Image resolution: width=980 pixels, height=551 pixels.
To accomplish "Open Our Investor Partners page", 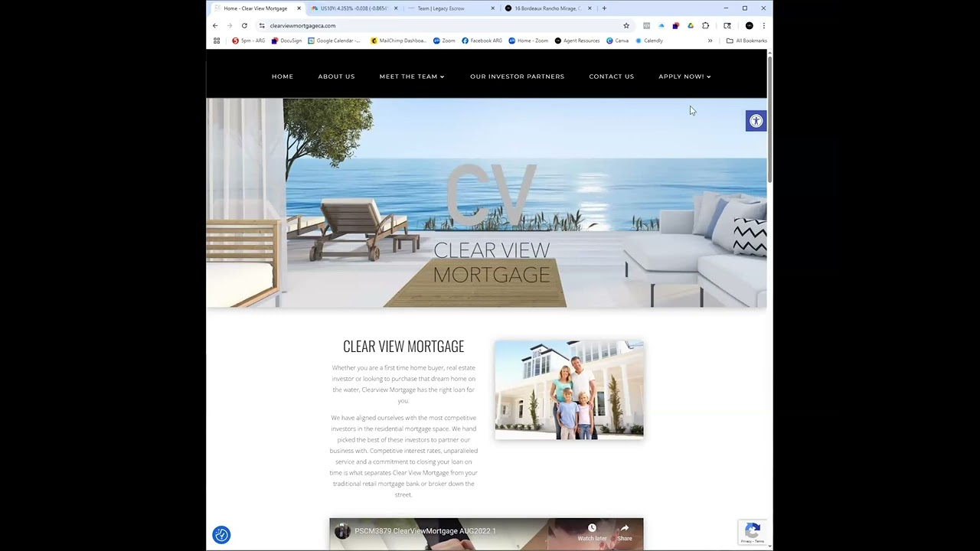I will (x=517, y=77).
